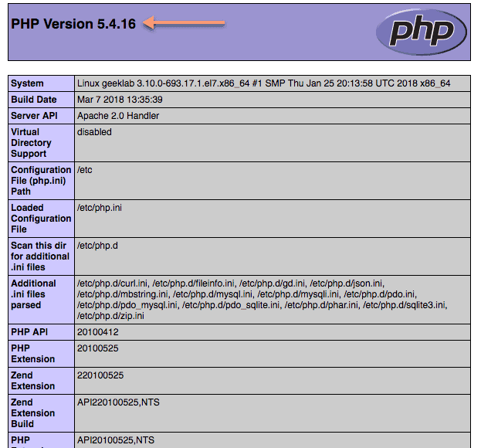The image size is (481, 448).
Task: Click 'Configuration File (php.ini) Path' label
Action: click(41, 181)
